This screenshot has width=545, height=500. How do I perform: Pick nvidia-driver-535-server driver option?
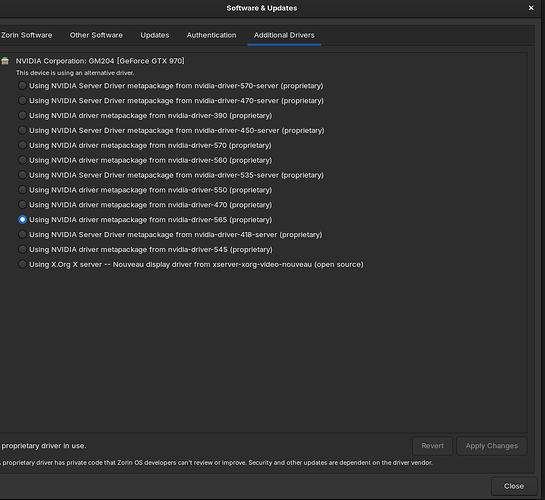22,175
